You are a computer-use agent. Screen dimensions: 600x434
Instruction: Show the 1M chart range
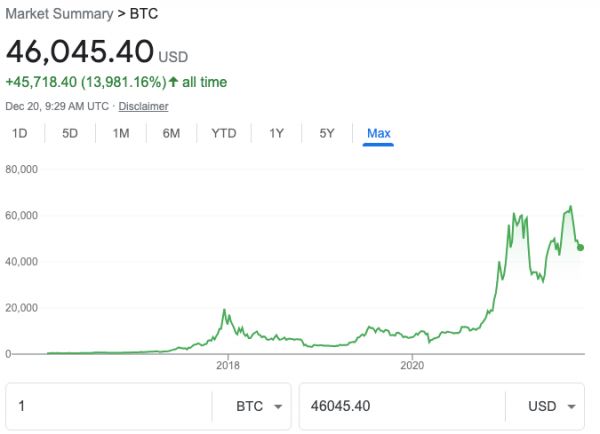tap(121, 133)
